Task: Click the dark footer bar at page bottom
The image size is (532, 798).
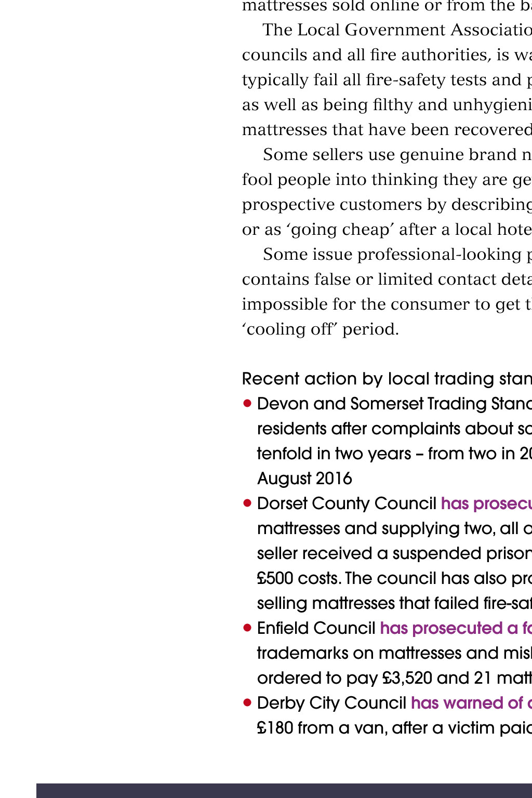Action: pos(284,790)
